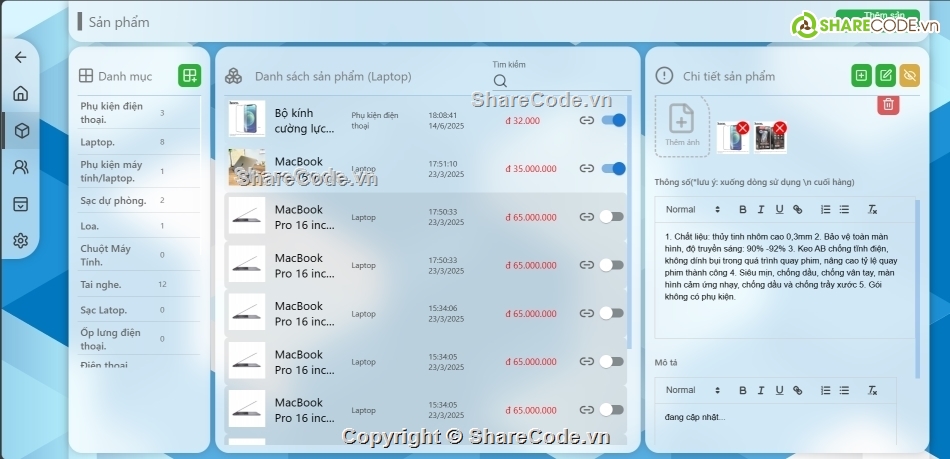Viewport: 950px width, 459px height.
Task: Clear formatting in Thông số editor
Action: (x=872, y=210)
